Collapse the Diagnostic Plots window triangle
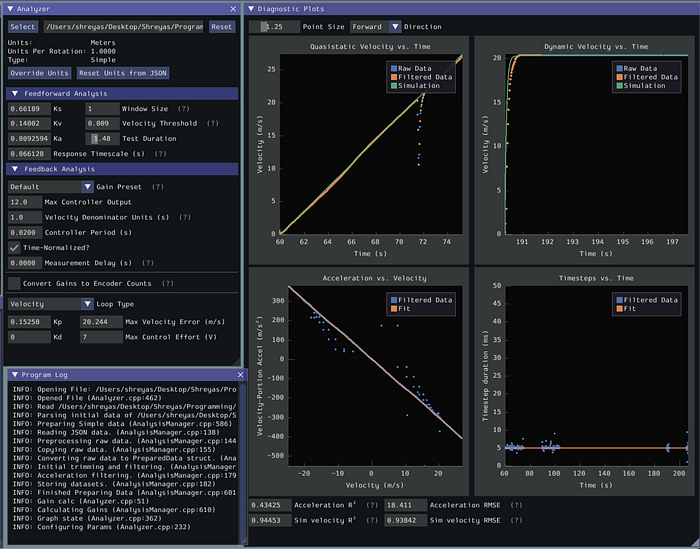 point(251,8)
